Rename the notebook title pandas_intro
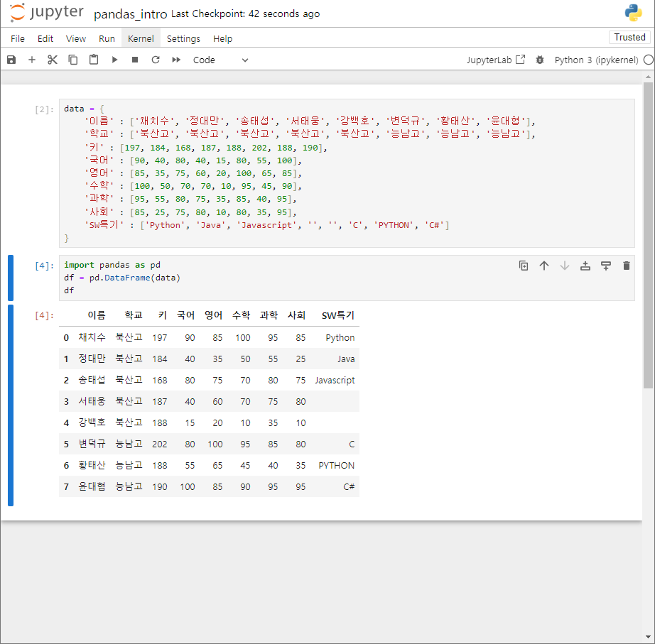The image size is (655, 644). [x=130, y=14]
